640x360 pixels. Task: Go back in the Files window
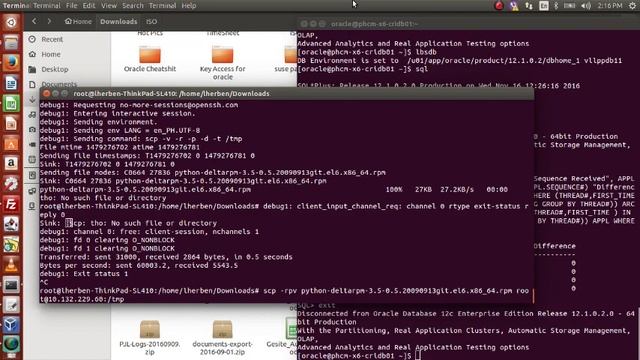pos(34,21)
